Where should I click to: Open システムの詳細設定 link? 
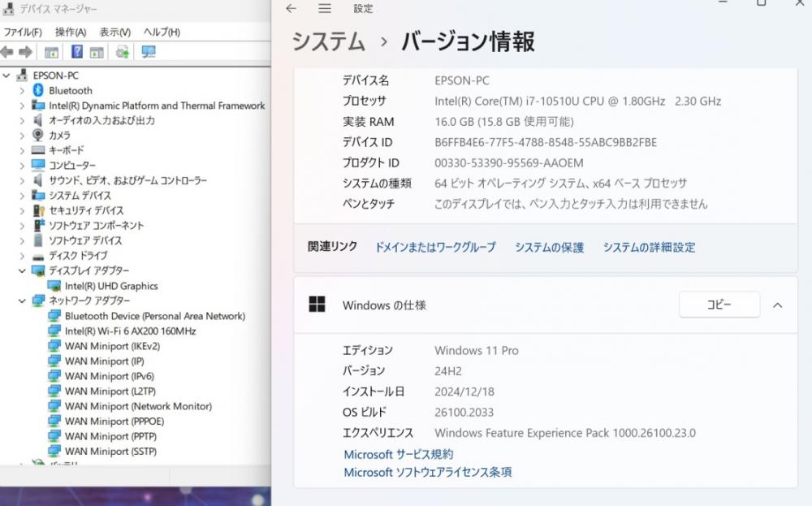pos(649,247)
